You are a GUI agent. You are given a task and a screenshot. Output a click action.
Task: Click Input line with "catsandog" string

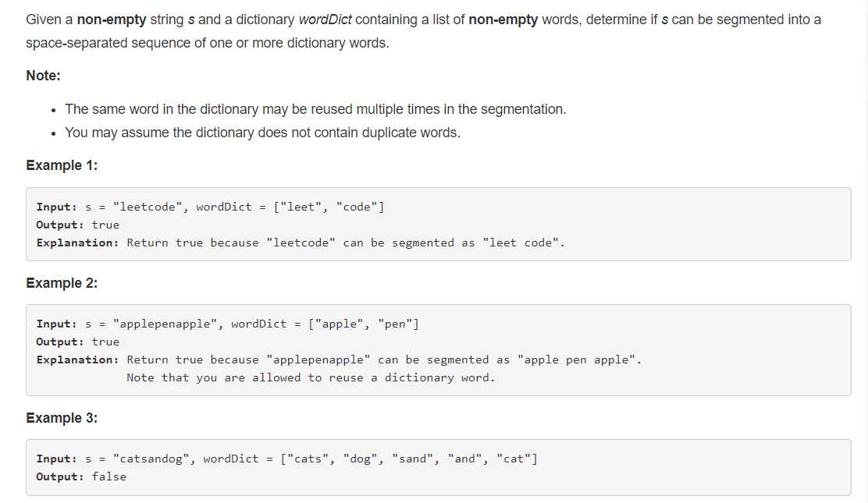[x=286, y=459]
